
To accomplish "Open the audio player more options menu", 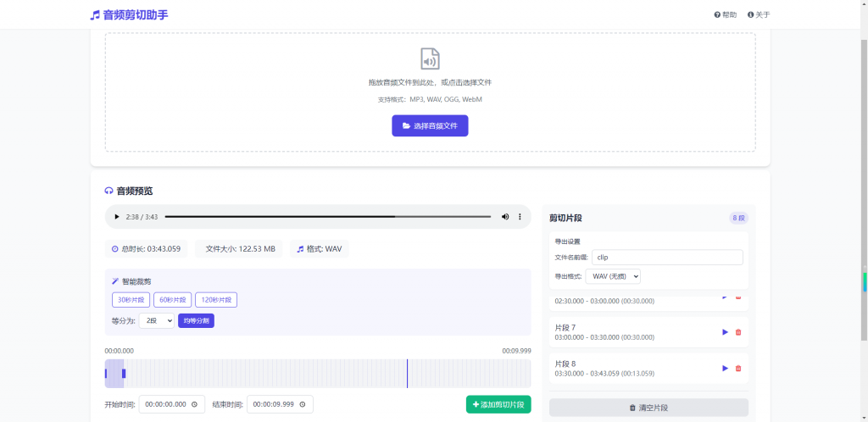I will (x=520, y=217).
